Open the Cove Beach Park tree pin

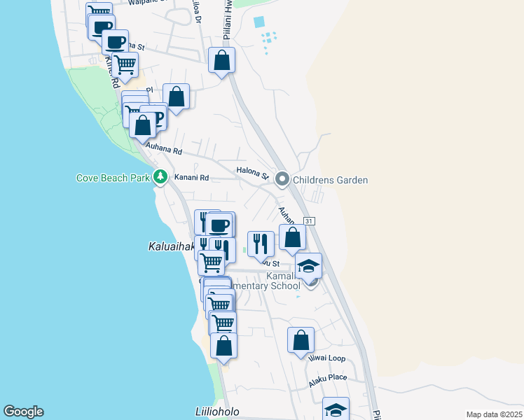[160, 177]
